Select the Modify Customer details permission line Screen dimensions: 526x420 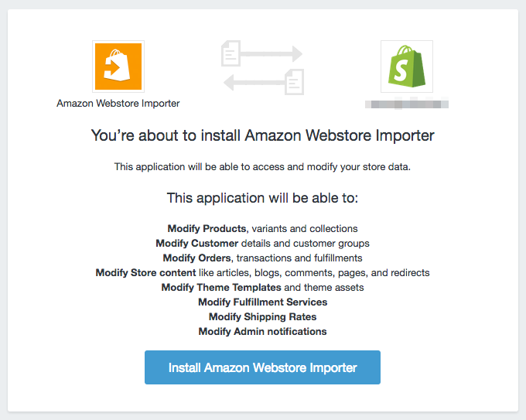point(263,243)
